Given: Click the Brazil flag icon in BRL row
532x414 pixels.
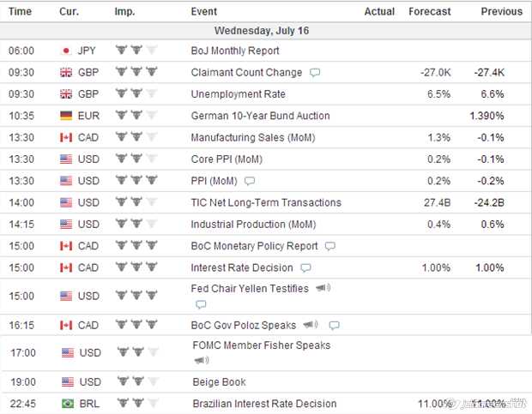Looking at the screenshot, I should point(68,404).
